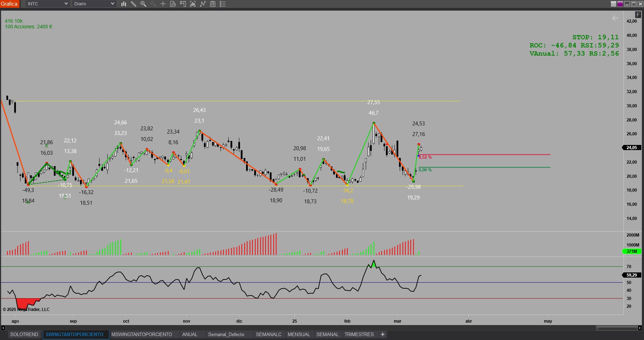Click the STOP: 19,11 text
Screen dimensions: 644x340
(595, 37)
